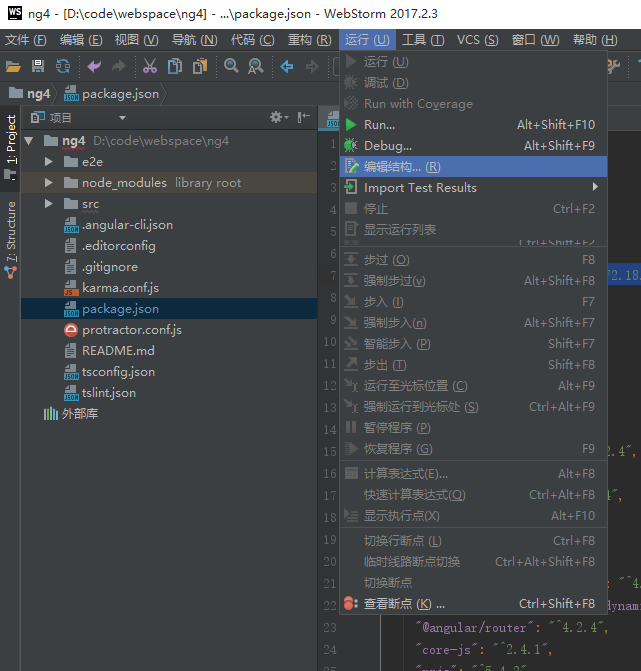641x671 pixels.
Task: Expand Import Test Results submenu arrow
Action: [595, 187]
